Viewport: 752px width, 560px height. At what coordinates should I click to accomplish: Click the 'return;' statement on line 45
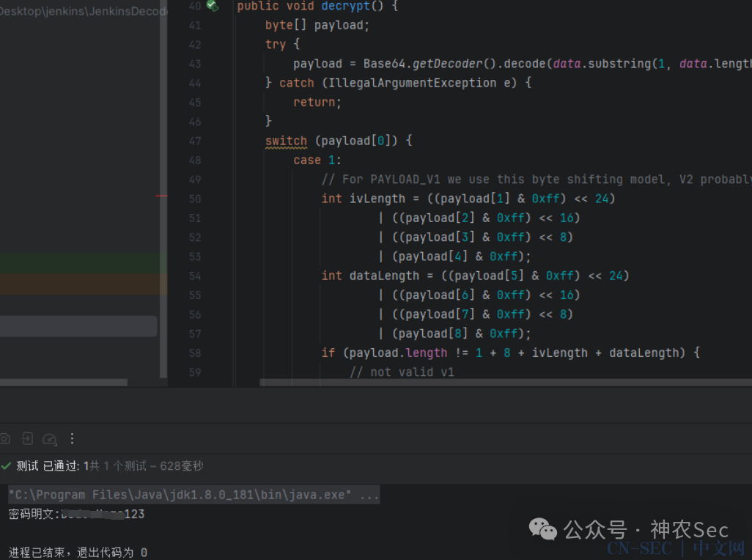tap(317, 102)
